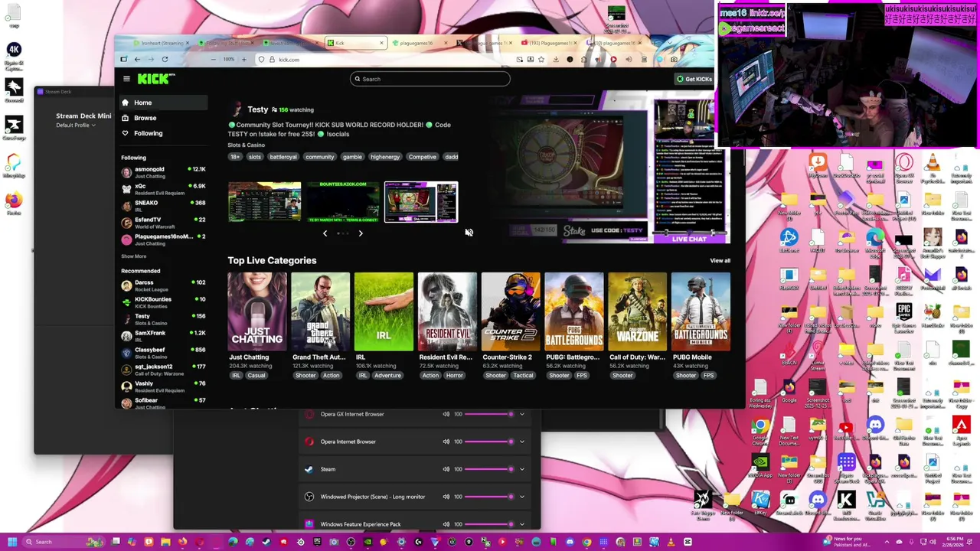Mute Opera Internet Browser in mixer
Image resolution: width=980 pixels, height=551 pixels.
coord(446,442)
